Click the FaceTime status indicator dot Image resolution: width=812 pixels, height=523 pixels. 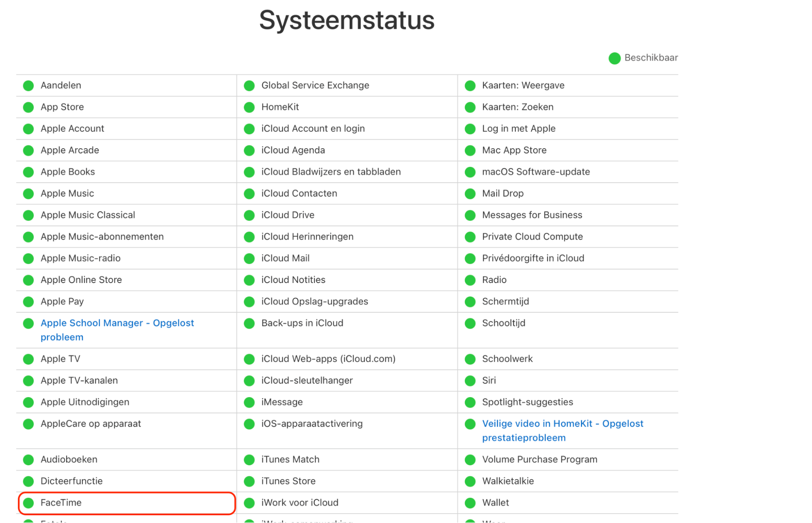tap(28, 502)
